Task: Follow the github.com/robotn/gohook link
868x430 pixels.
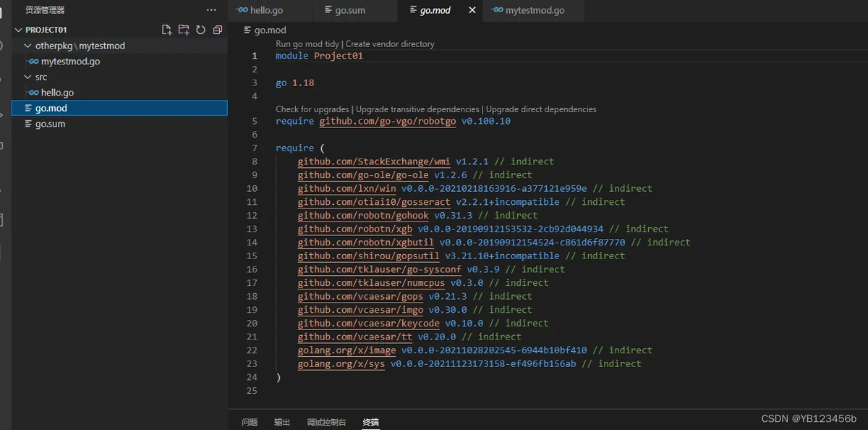Action: coord(363,215)
